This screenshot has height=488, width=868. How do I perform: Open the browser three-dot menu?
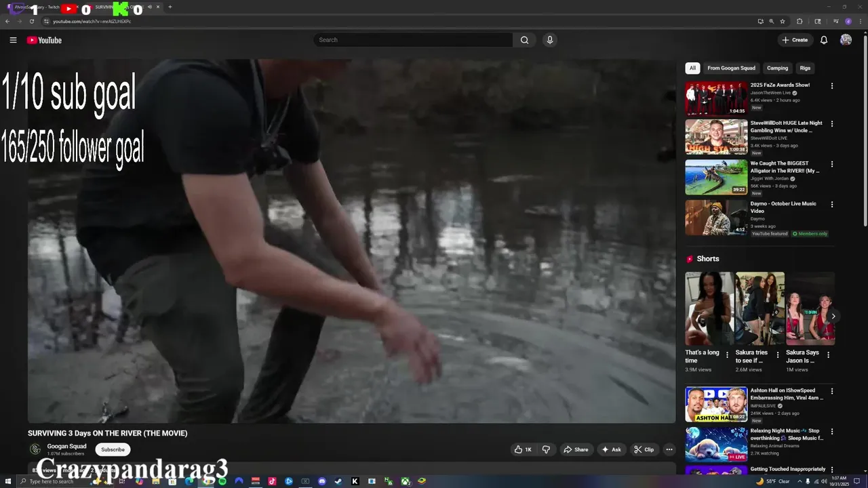coord(860,21)
